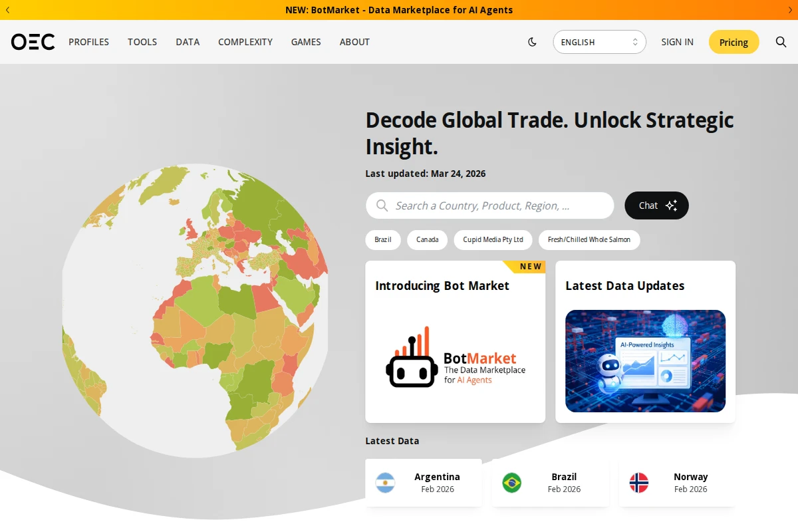Click the Sign In link

677,42
